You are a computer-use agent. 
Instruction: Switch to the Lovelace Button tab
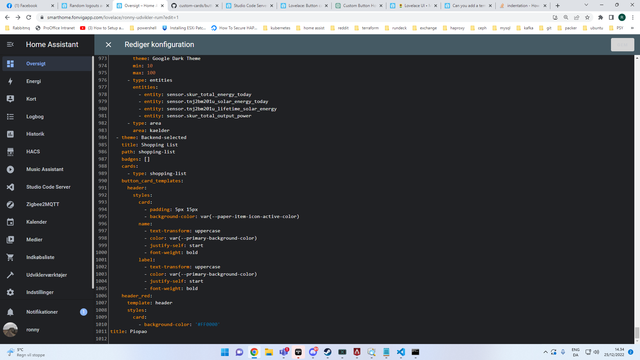click(x=304, y=6)
